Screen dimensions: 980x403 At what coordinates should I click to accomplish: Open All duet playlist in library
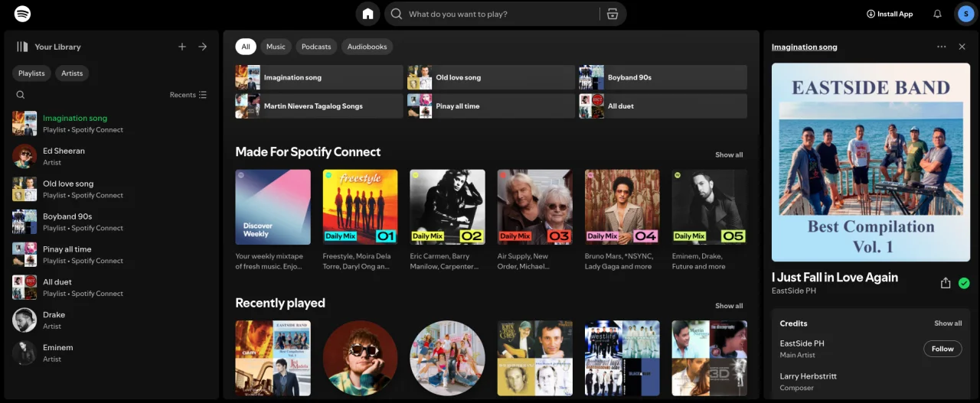click(109, 288)
